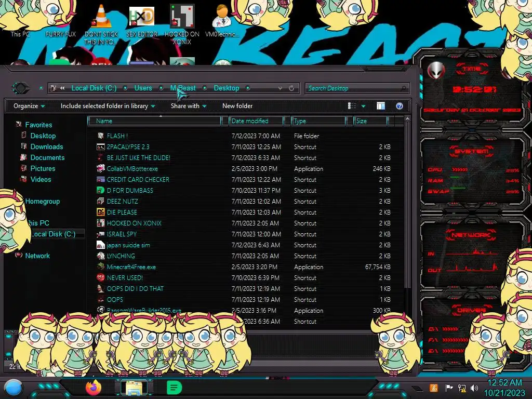
Task: Select Local Disk (C:) in the navigation tree
Action: point(54,234)
